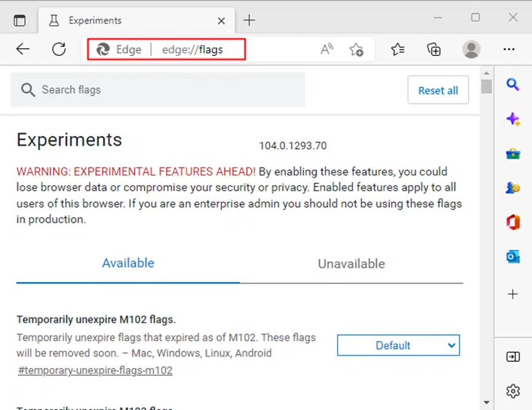Open sidebar Tools briefcase icon
The height and width of the screenshot is (410, 532).
click(513, 154)
